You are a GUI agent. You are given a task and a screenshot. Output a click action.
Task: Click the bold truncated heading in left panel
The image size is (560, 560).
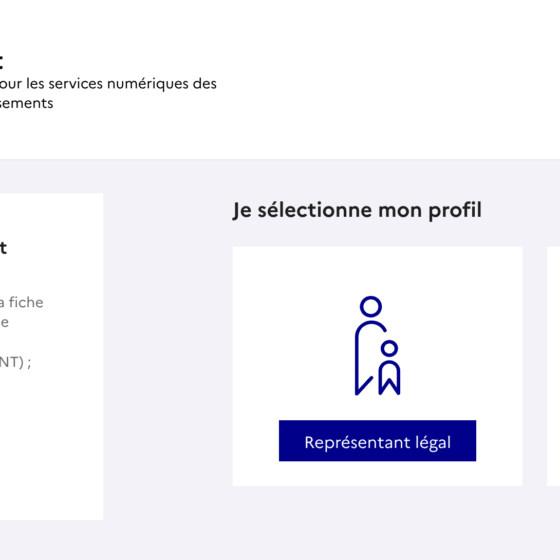[x=3, y=248]
